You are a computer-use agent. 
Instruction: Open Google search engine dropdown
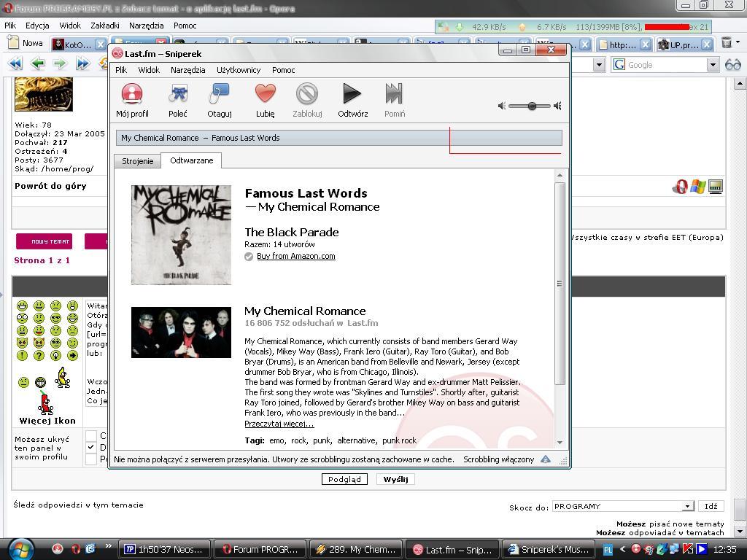[713, 64]
